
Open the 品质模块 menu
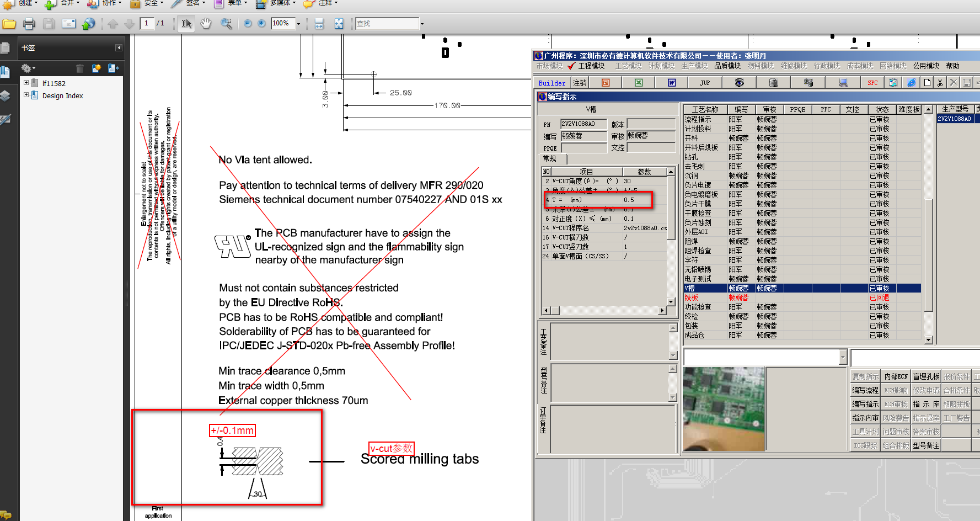tap(727, 66)
